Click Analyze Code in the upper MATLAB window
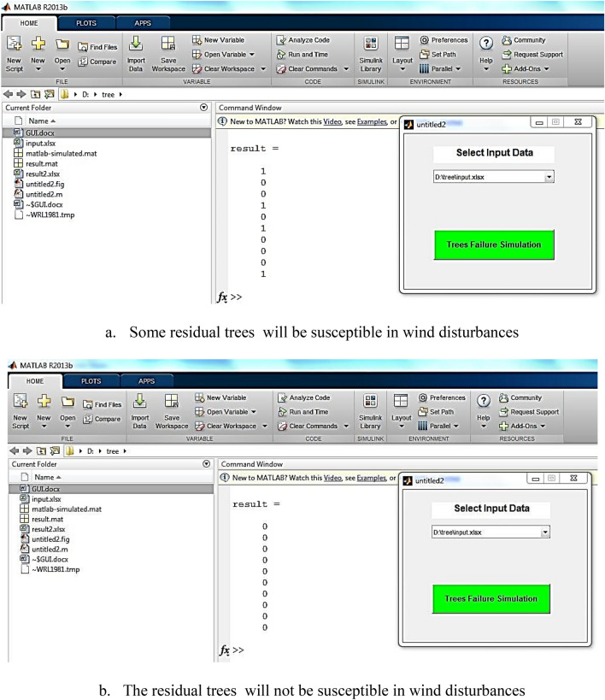The image size is (605, 700). point(302,39)
